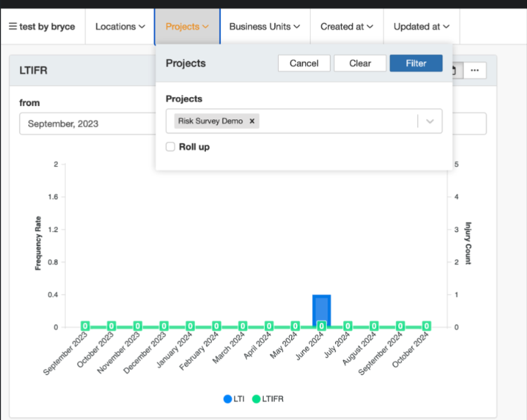Open the Projects filter dropdown
Image resolution: width=527 pixels, height=420 pixels.
[188, 27]
